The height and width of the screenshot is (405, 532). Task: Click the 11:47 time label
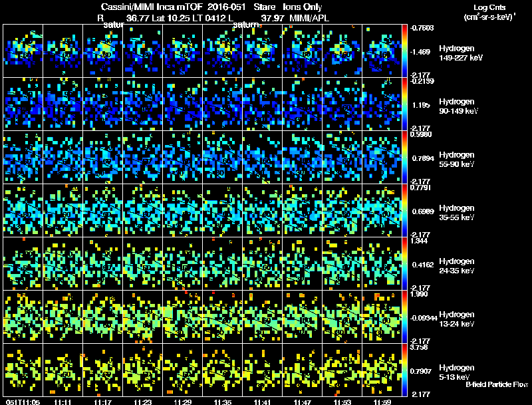point(303,402)
